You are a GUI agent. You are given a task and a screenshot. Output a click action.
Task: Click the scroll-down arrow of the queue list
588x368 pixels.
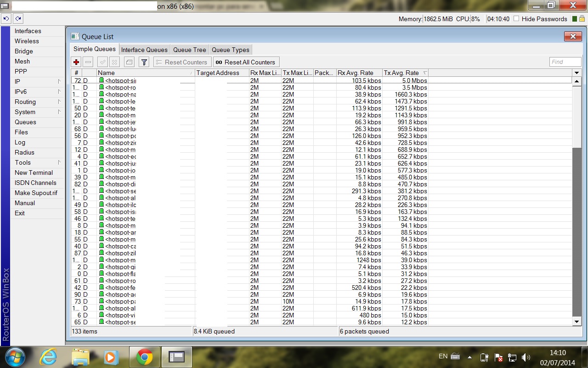coord(577,322)
